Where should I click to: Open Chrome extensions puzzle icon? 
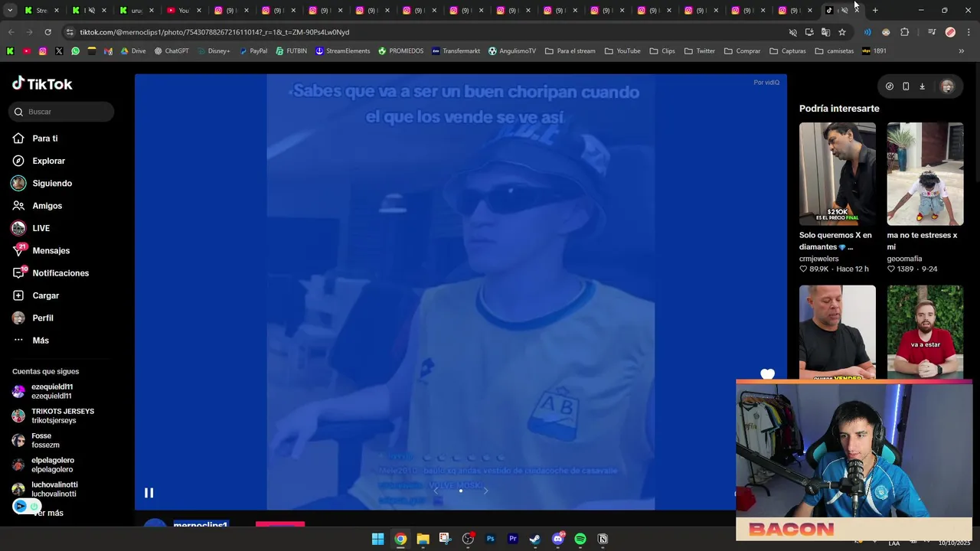[905, 32]
